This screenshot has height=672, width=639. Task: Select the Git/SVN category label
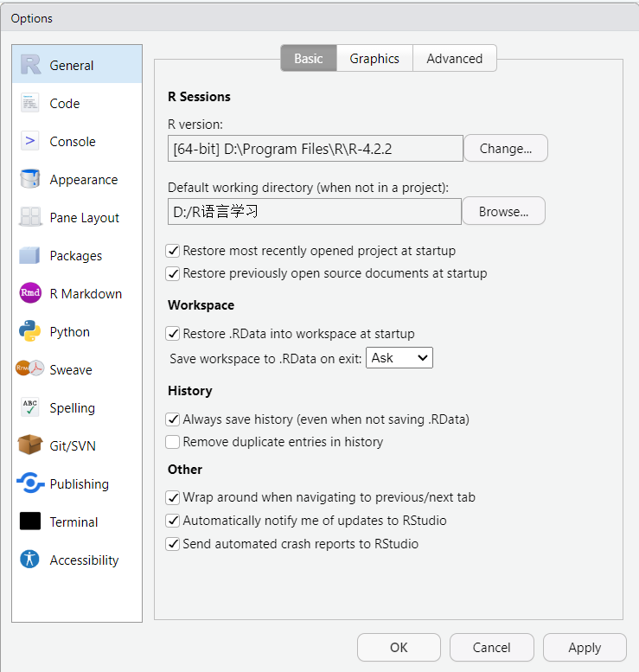point(73,445)
